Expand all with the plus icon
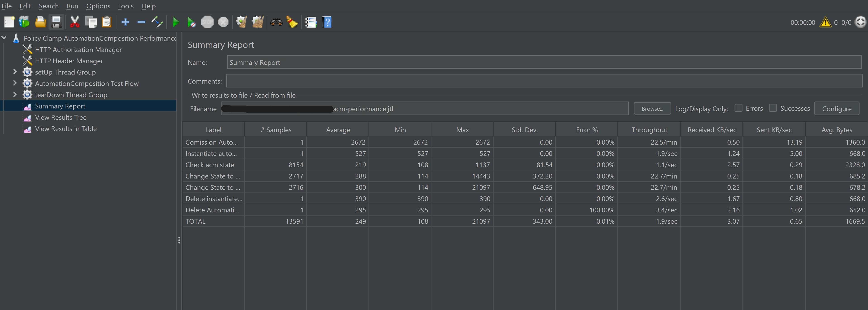Viewport: 868px width, 310px height. click(x=125, y=22)
